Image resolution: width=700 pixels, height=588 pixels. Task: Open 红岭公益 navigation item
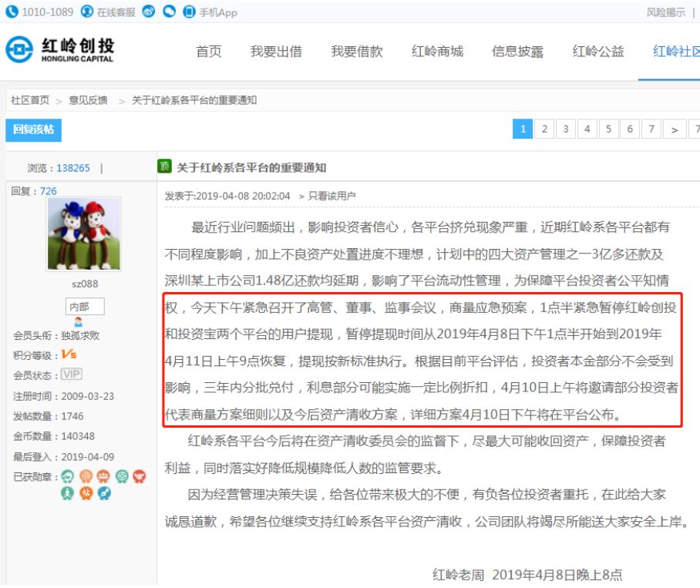click(598, 52)
